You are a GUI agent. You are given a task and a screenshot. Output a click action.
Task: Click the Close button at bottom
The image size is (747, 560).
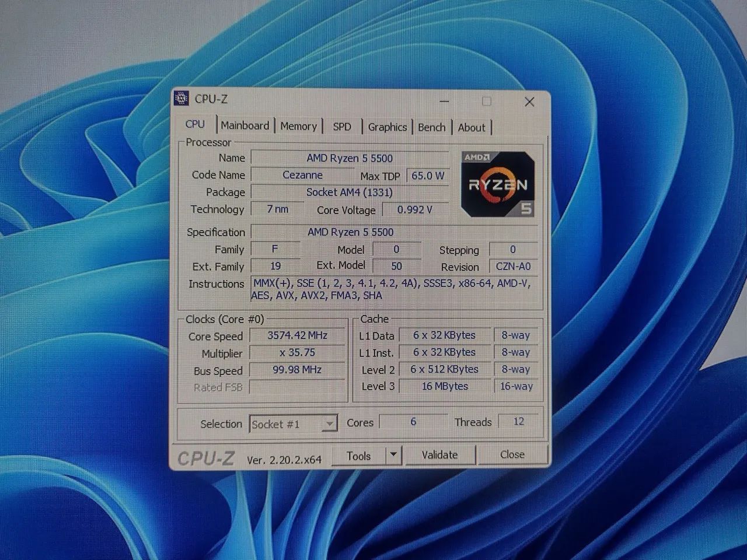click(x=512, y=454)
